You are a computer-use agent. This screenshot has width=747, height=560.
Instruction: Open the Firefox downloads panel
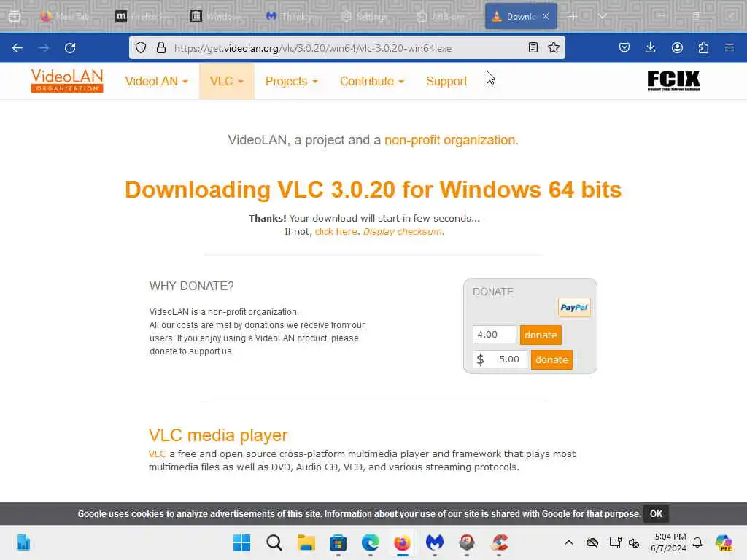coord(650,47)
